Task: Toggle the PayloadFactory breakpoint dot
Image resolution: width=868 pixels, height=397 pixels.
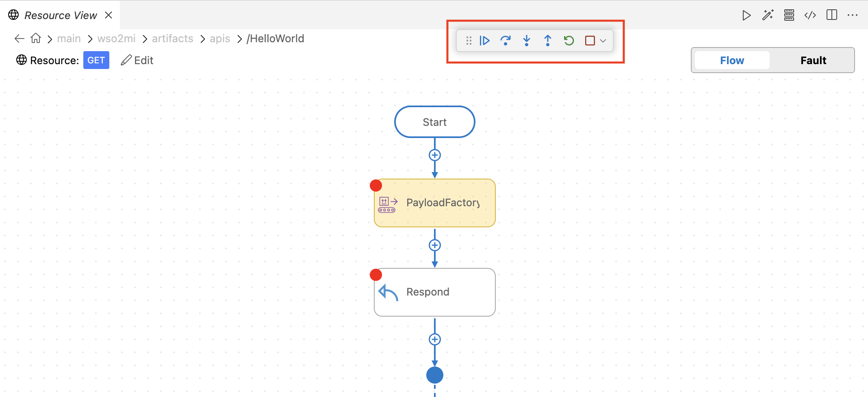Action: pos(376,186)
